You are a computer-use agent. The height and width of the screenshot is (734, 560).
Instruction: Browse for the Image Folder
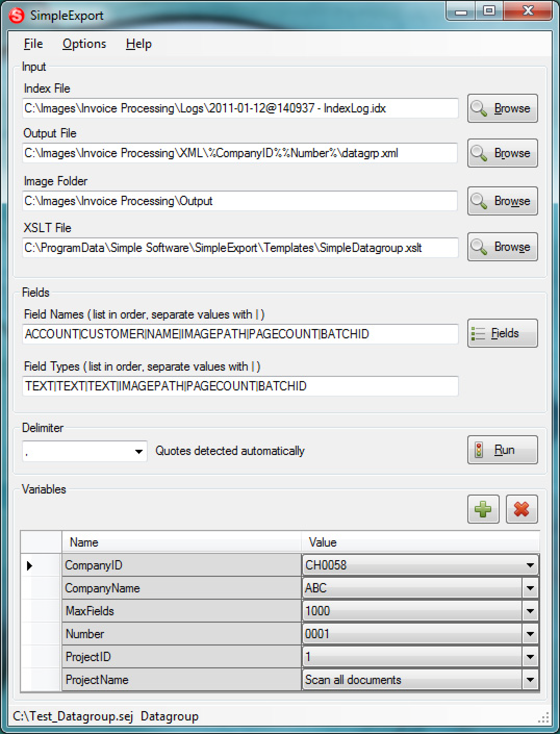point(502,201)
